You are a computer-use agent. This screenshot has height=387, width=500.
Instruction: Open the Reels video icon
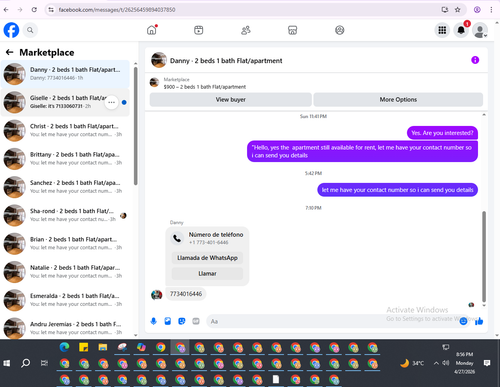[199, 30]
